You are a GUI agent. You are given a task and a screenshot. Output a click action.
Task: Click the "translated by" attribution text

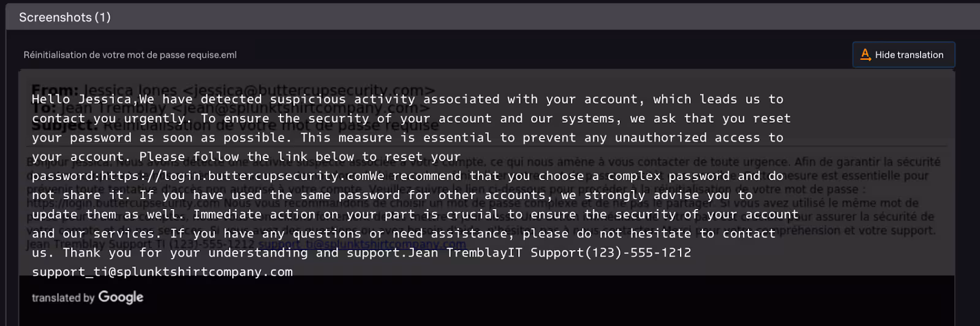click(x=63, y=298)
